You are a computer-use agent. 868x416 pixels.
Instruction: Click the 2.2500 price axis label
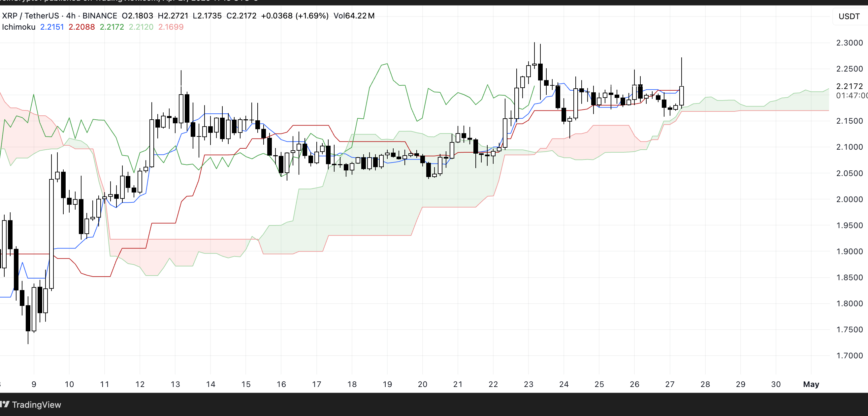pyautogui.click(x=850, y=69)
